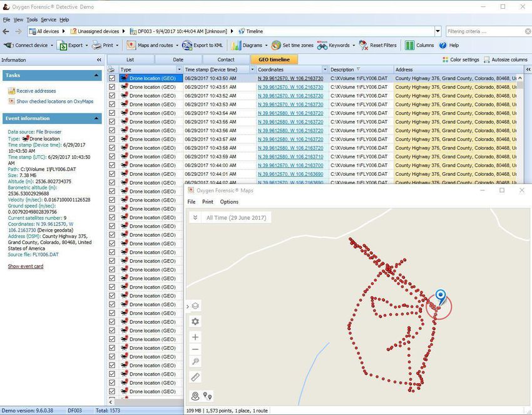
Task: Open the Tools menu
Action: 32,19
